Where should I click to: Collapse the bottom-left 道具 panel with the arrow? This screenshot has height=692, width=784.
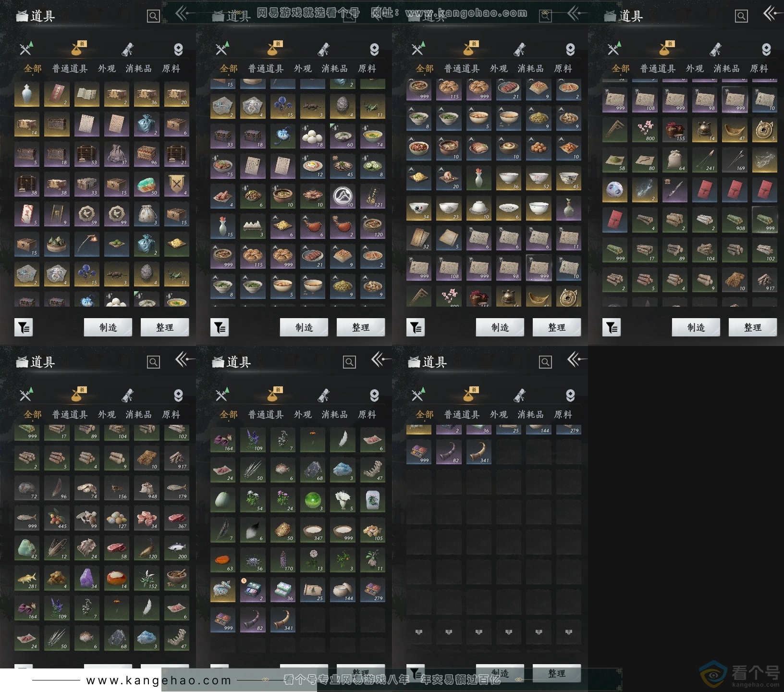(185, 359)
